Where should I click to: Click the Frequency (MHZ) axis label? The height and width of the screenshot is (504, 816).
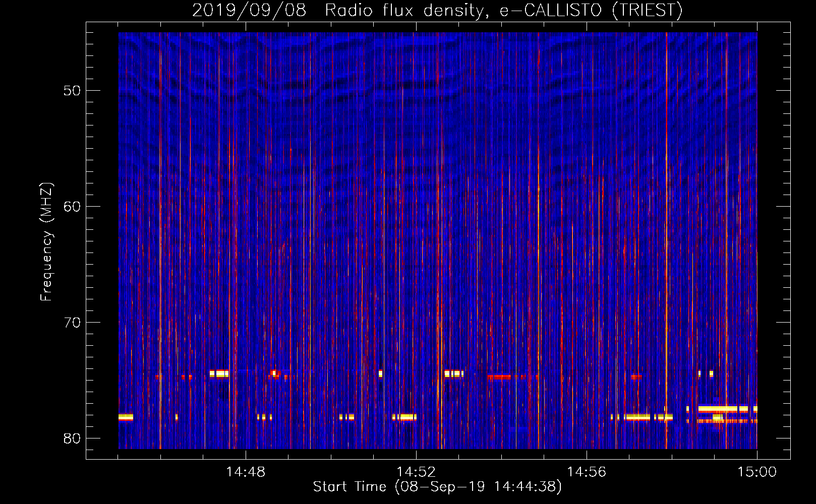coord(46,242)
